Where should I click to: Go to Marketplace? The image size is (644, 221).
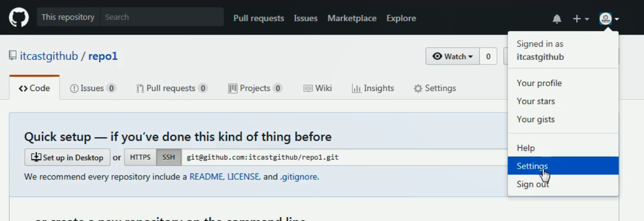point(352,18)
